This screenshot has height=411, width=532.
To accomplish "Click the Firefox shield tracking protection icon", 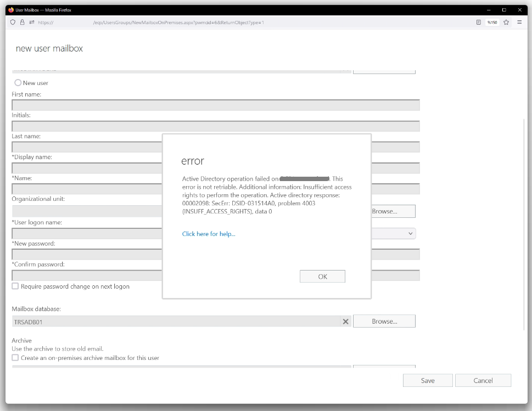I will [13, 22].
